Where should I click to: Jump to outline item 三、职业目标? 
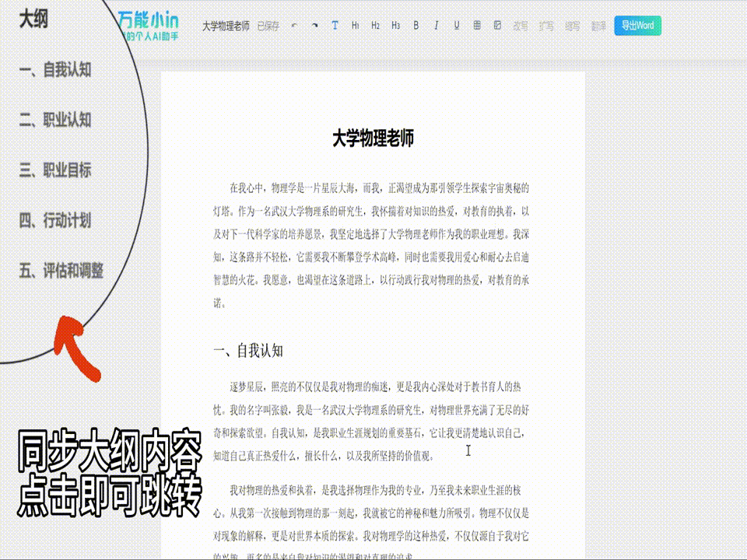pos(55,170)
